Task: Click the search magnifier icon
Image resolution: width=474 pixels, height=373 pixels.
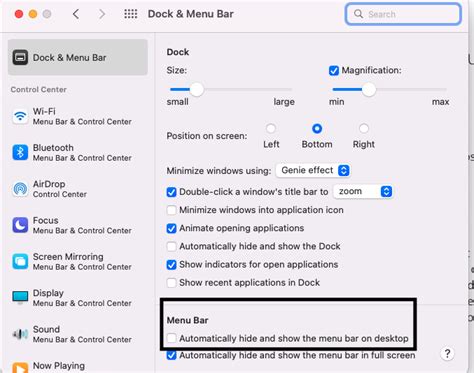Action: (358, 14)
